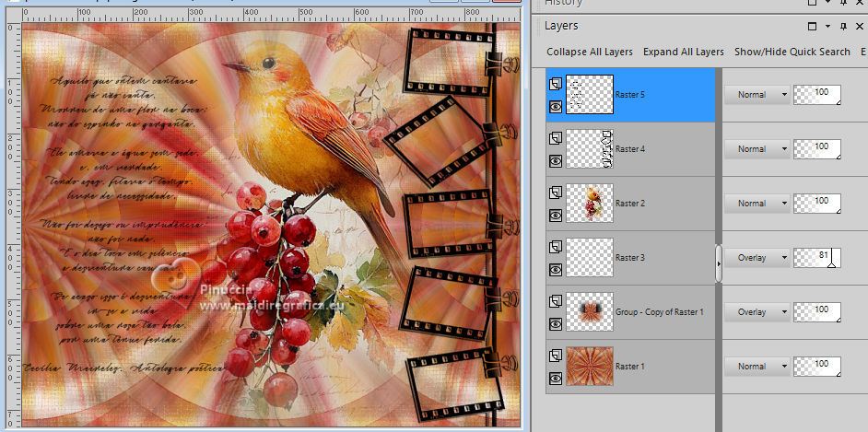
Task: Toggle auto-hide pin on the Layers palette
Action: point(845,27)
